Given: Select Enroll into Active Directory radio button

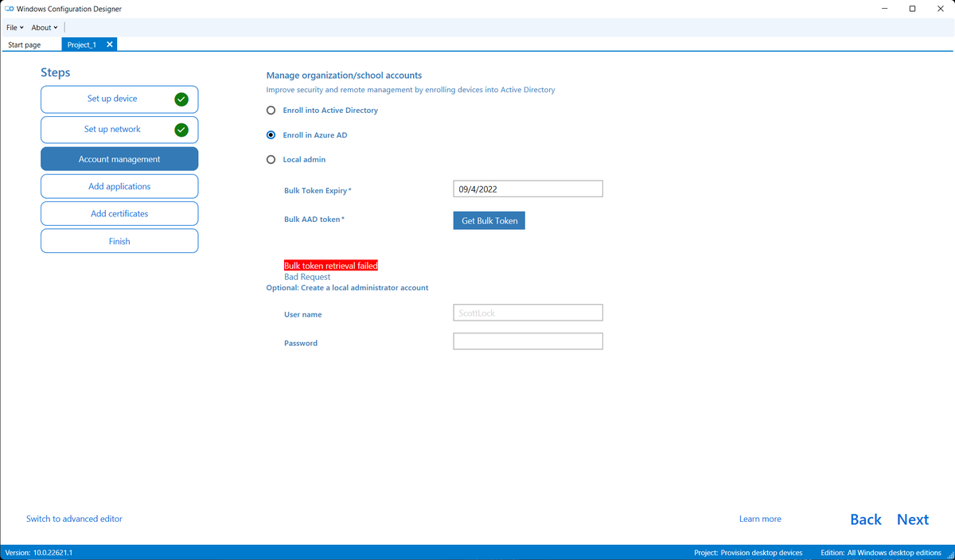Looking at the screenshot, I should [x=271, y=111].
